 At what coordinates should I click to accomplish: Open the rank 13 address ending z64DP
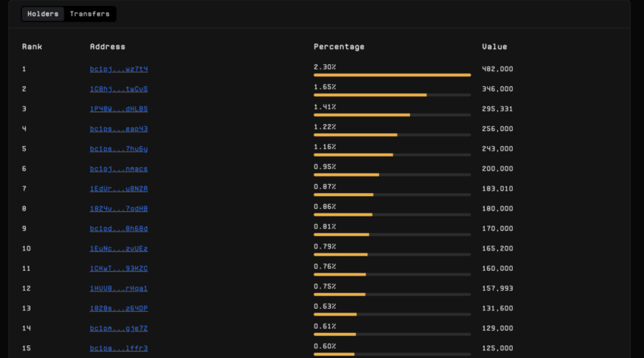pos(119,308)
